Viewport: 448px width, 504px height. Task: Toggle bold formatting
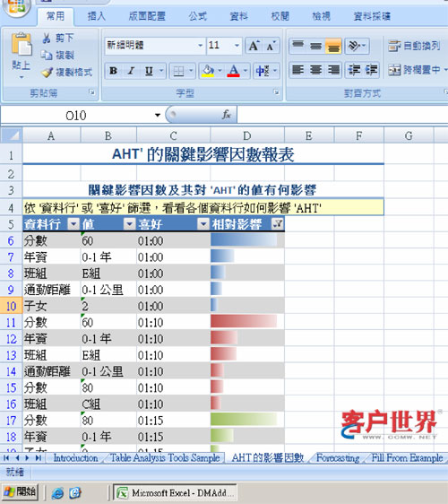[113, 71]
